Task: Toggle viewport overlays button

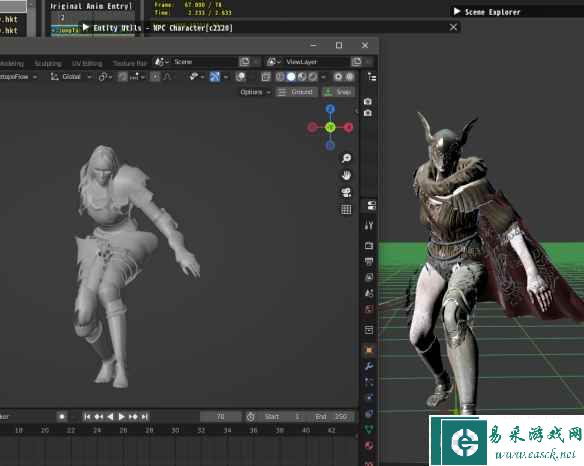Action: pyautogui.click(x=241, y=77)
